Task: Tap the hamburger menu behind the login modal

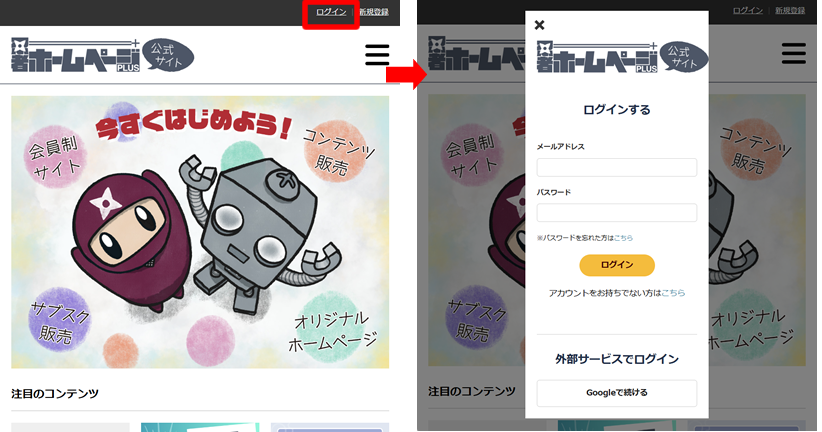Action: click(792, 54)
